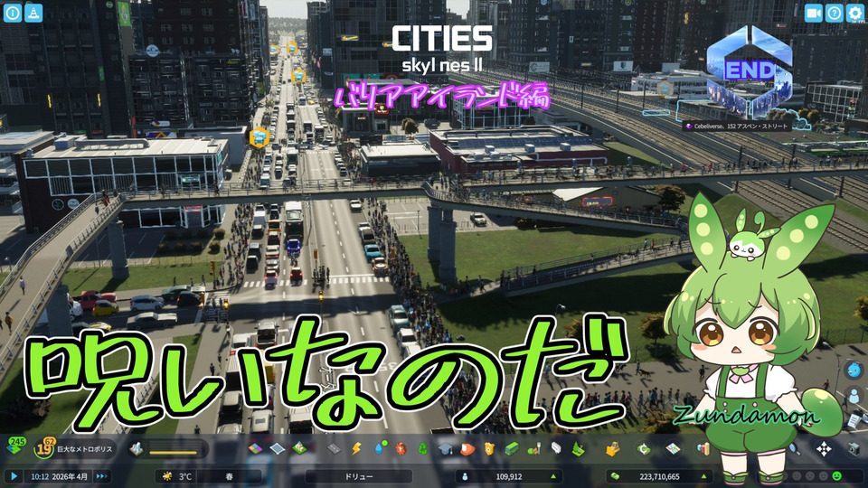The height and width of the screenshot is (488, 868).
Task: Activate the Bulldozer tool
Action: click(612, 449)
